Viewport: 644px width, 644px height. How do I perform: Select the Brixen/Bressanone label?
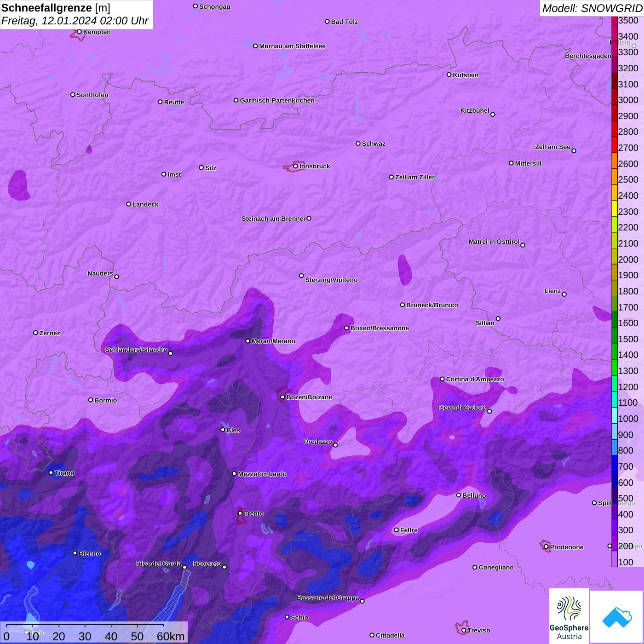coord(379,328)
